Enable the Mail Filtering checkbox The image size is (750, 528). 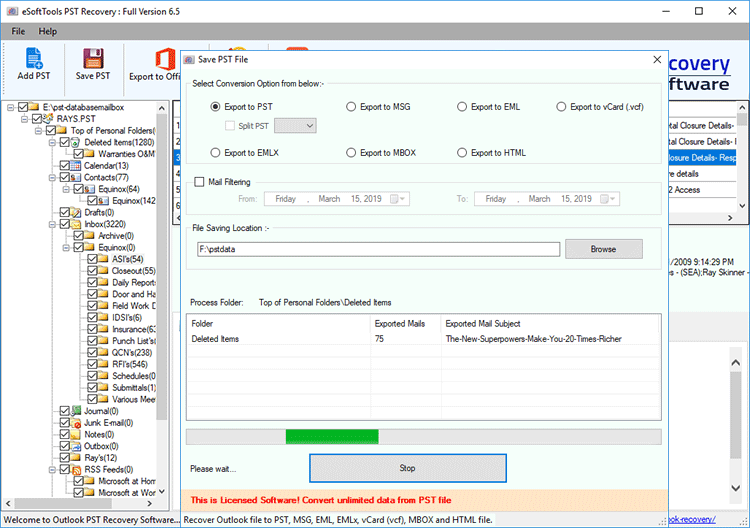(199, 182)
